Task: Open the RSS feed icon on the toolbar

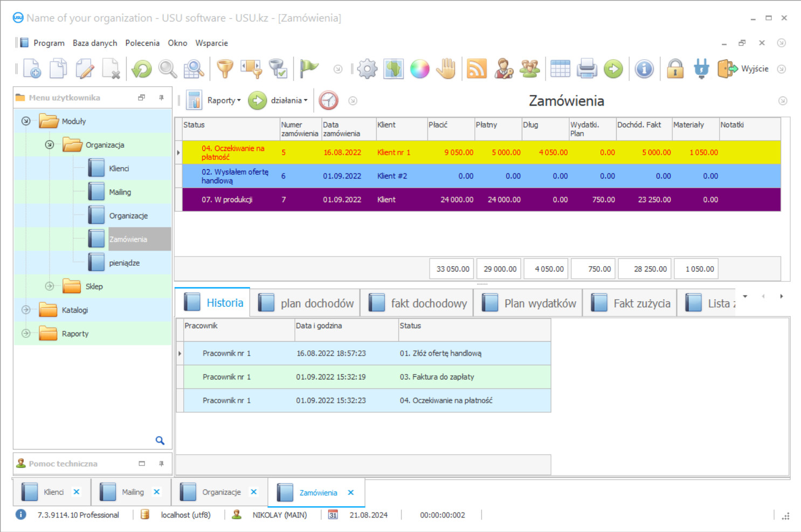Action: [477, 68]
